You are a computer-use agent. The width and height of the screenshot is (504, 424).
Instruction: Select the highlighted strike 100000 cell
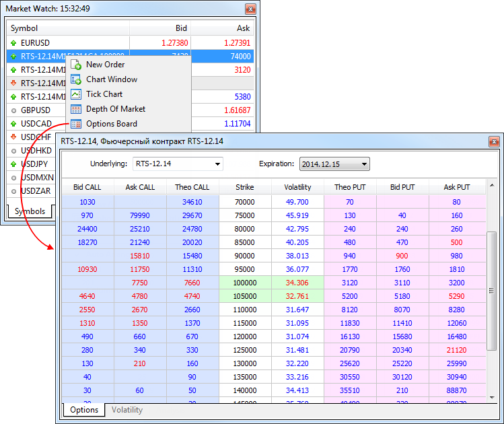point(245,283)
